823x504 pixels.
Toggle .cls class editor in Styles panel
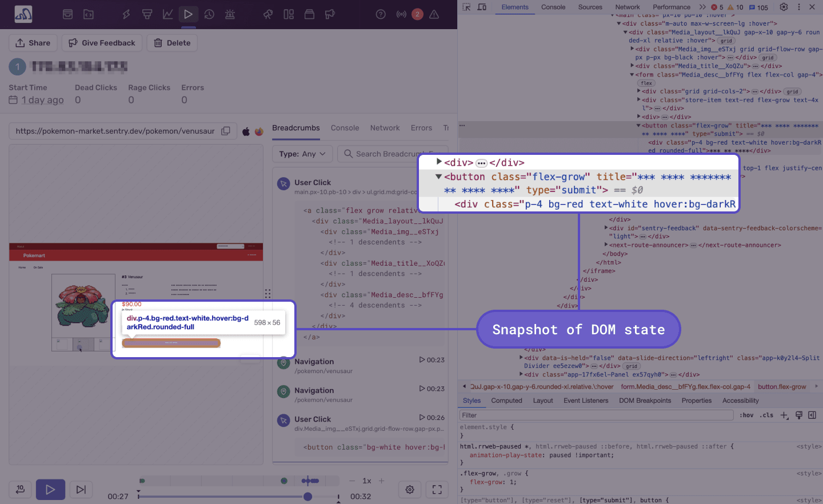[x=766, y=415]
